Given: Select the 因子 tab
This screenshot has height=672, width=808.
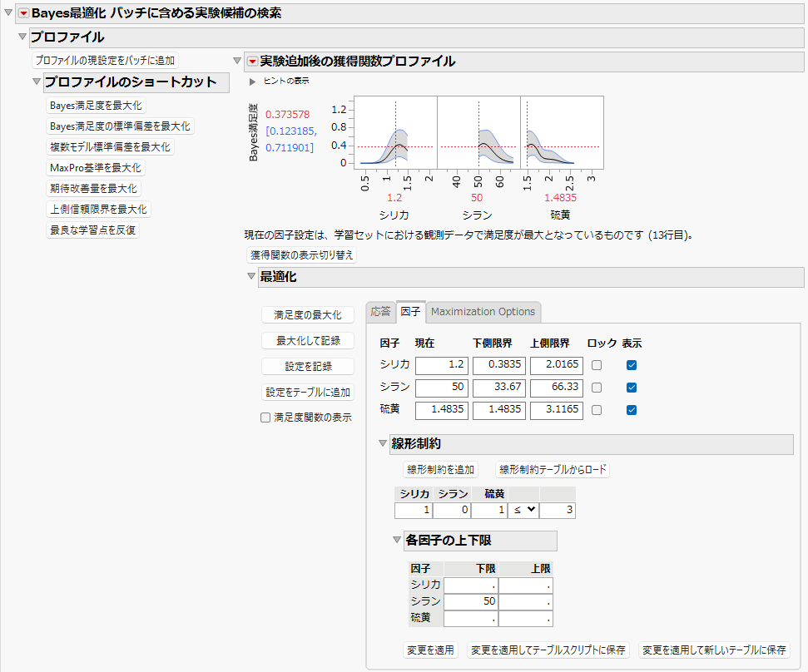Looking at the screenshot, I should click(x=411, y=312).
